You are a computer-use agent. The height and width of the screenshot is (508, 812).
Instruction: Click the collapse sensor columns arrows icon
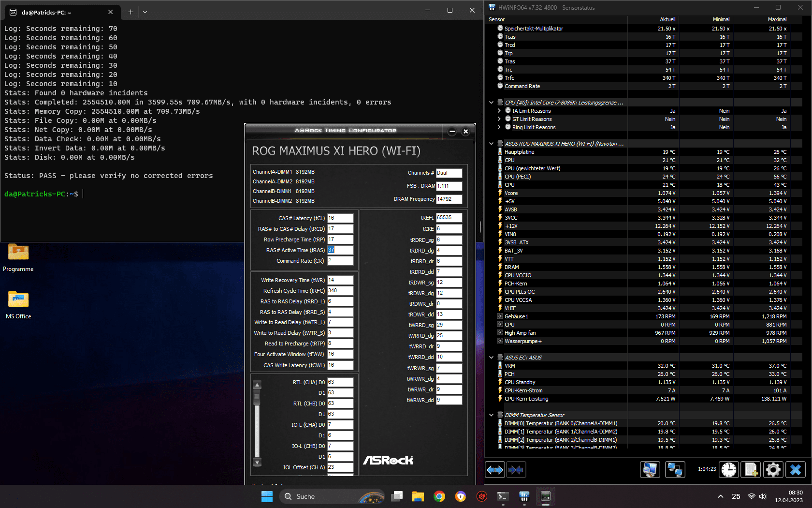click(516, 470)
